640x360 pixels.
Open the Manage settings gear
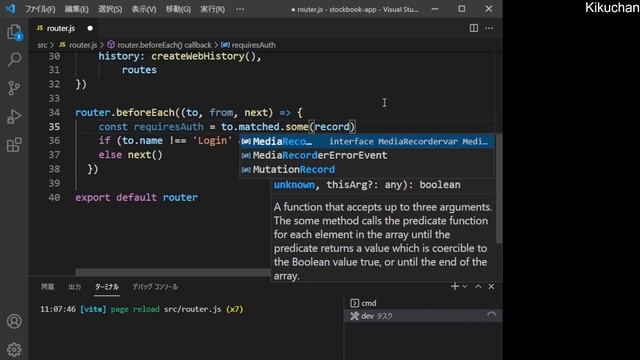14,349
